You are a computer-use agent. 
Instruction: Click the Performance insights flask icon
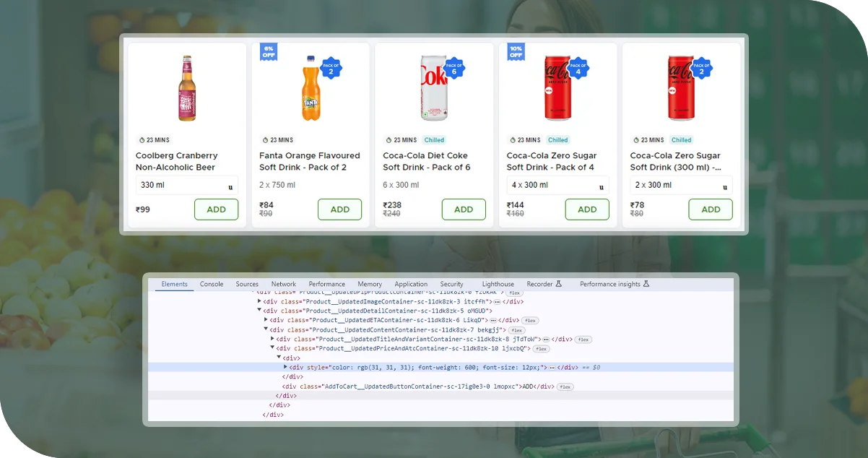[646, 284]
